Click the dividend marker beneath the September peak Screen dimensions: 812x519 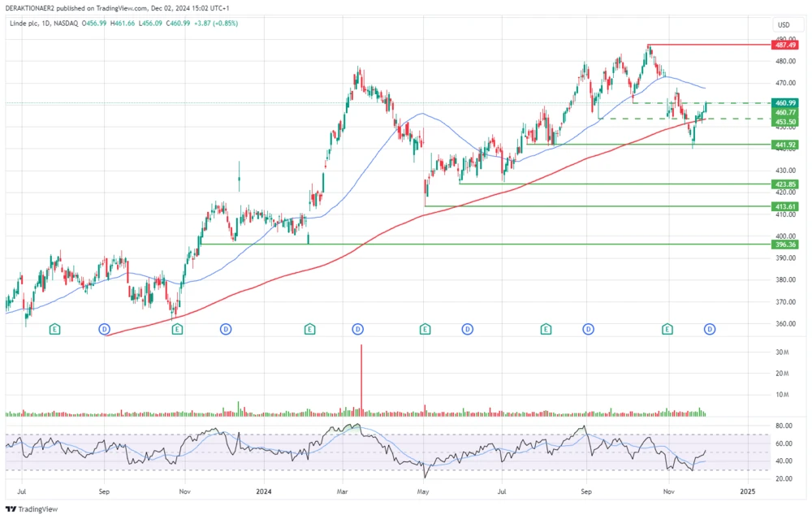(586, 329)
